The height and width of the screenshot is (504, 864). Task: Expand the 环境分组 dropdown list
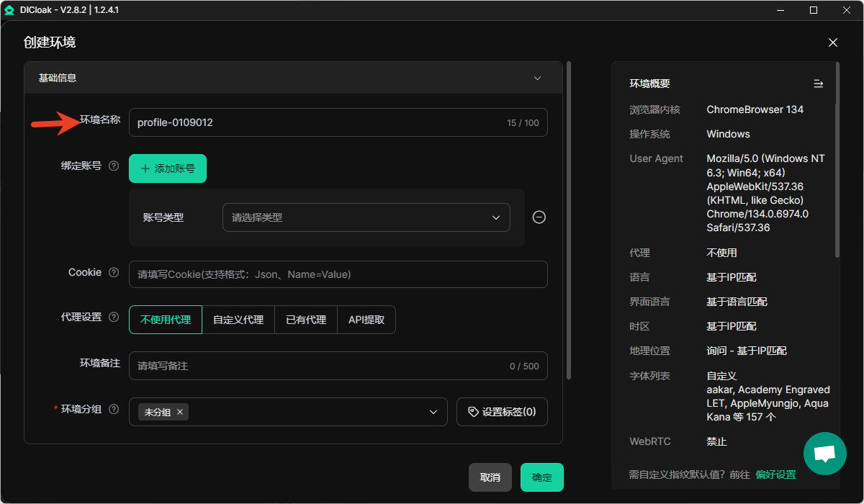click(x=433, y=412)
